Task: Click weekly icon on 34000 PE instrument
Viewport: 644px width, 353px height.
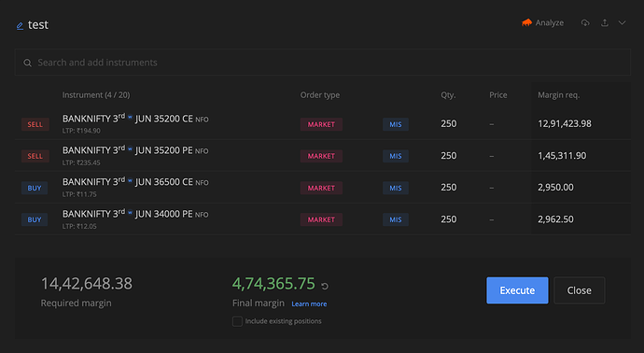Action: click(x=130, y=213)
